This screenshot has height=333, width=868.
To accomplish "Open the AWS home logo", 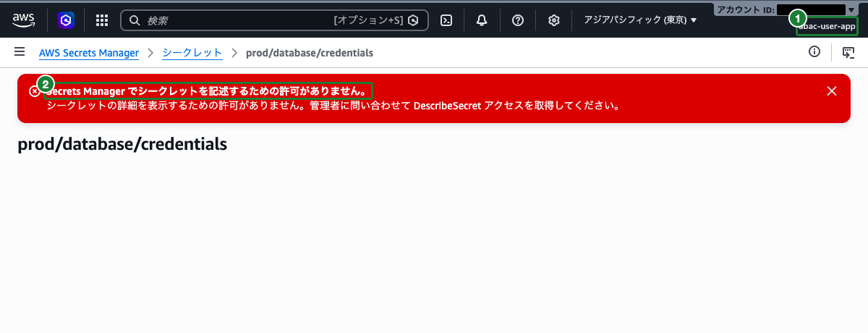I will pos(24,20).
